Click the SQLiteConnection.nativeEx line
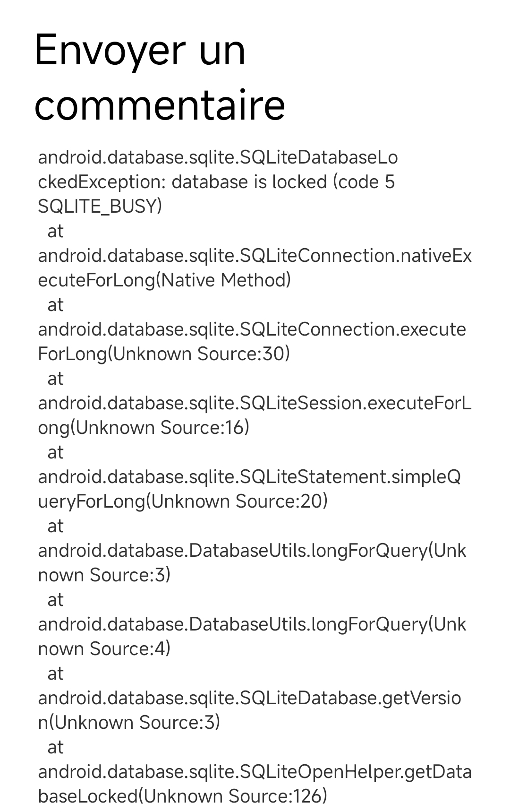 255,256
